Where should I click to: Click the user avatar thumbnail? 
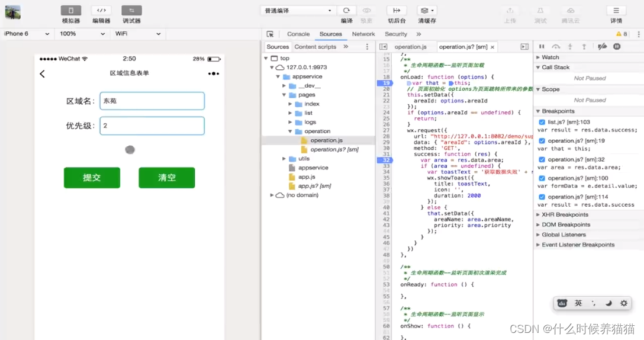coord(13,12)
